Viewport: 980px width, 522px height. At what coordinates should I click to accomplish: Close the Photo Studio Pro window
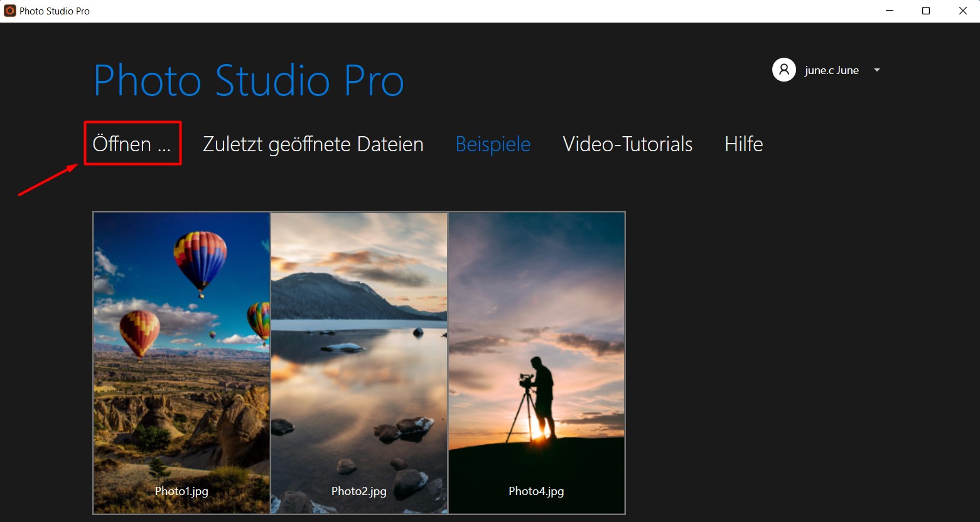tap(962, 11)
